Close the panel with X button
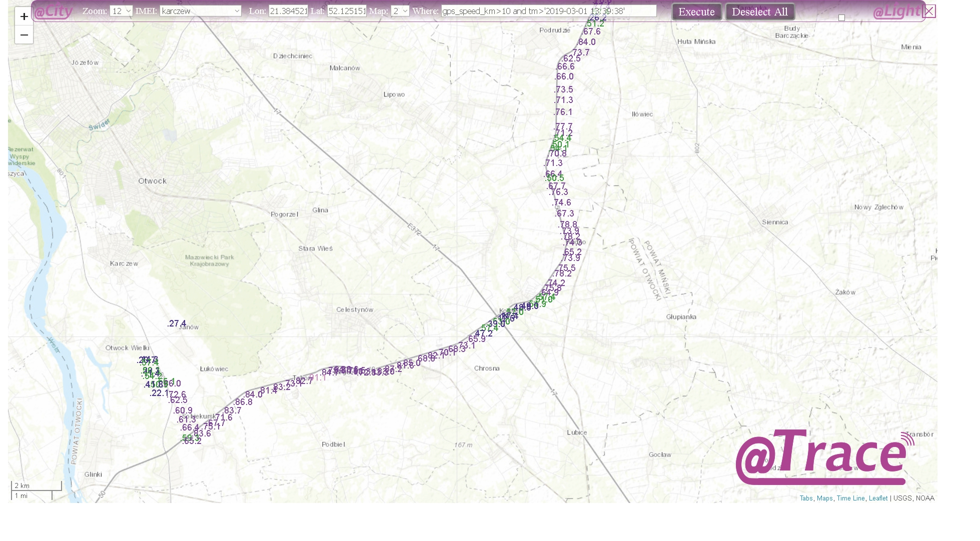This screenshot has width=980, height=541. (929, 11)
